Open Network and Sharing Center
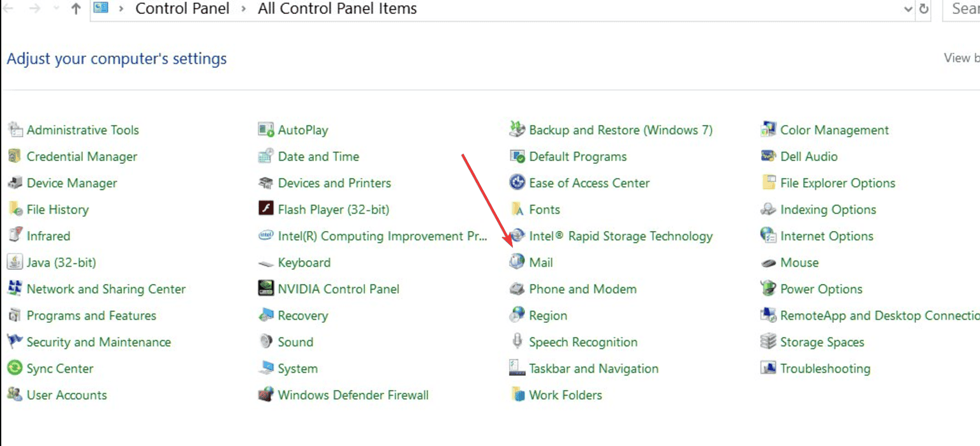 pos(106,289)
